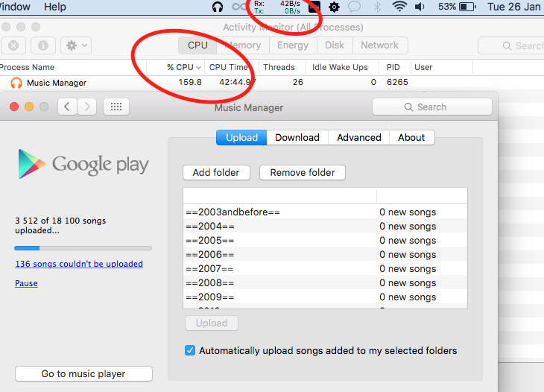
Task: Select the ==2008== folder row
Action: point(325,283)
